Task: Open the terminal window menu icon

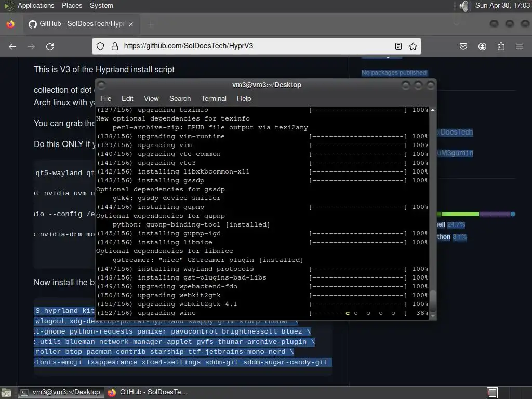Action: click(x=101, y=85)
